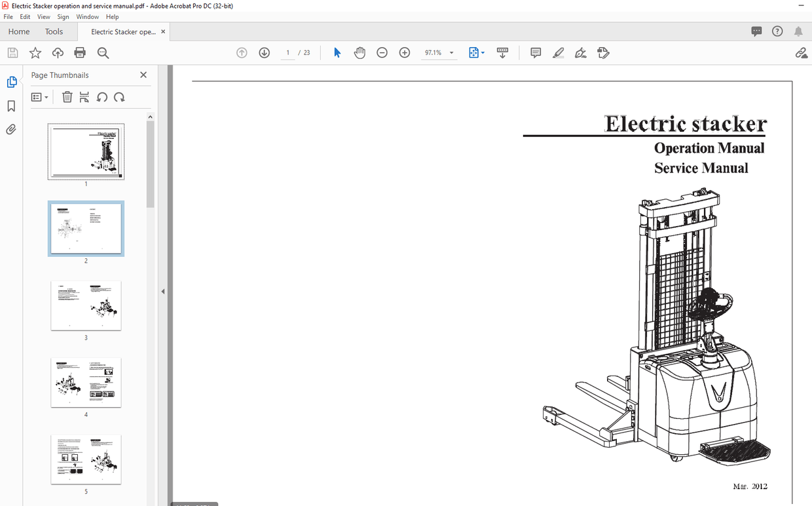Rotate pages counterclockwise in thumbnails toolbar
Viewport: 812px width, 506px height.
102,97
